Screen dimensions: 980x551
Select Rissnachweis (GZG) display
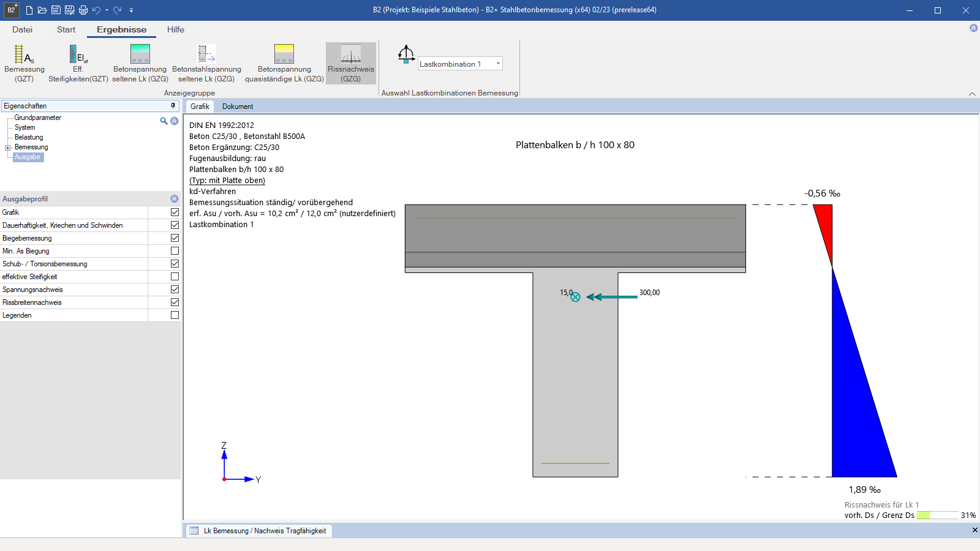tap(351, 63)
